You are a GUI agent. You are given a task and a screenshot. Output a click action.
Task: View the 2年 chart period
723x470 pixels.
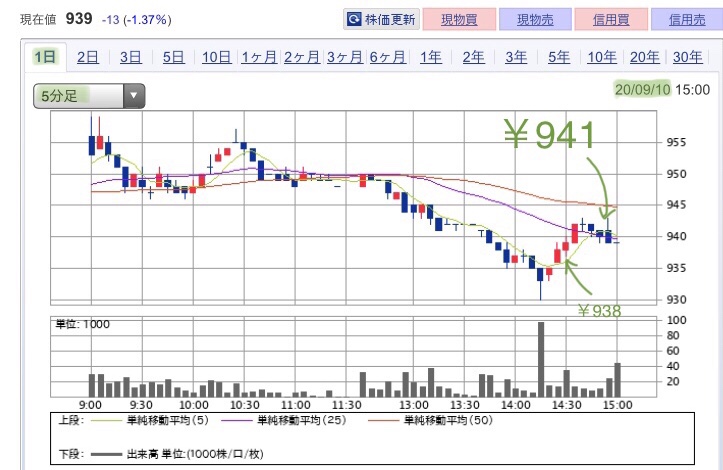point(474,57)
